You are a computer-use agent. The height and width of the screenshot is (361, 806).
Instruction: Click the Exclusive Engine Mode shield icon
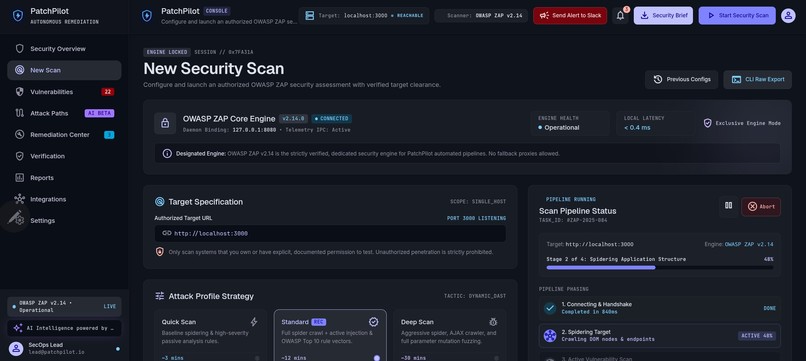click(x=707, y=123)
